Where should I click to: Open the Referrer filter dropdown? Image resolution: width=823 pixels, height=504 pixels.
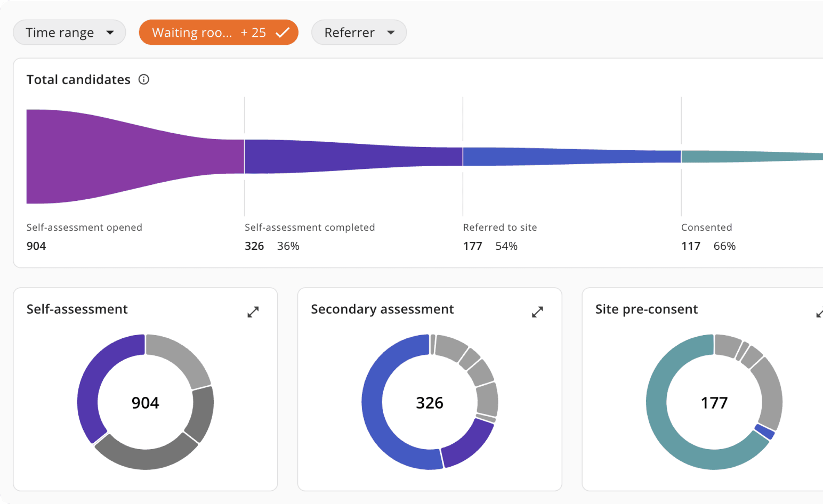click(359, 32)
